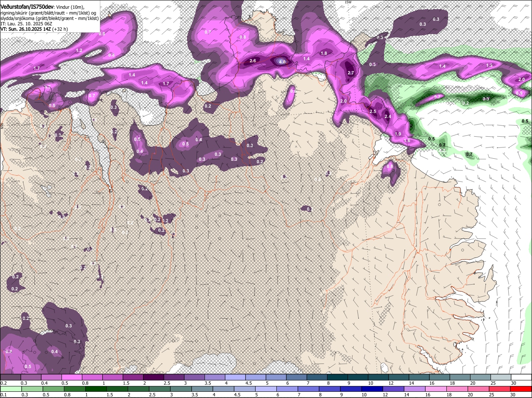The height and width of the screenshot is (398, 532).
Task: Click the 1.2 precipitation value label
Action: click(79, 50)
